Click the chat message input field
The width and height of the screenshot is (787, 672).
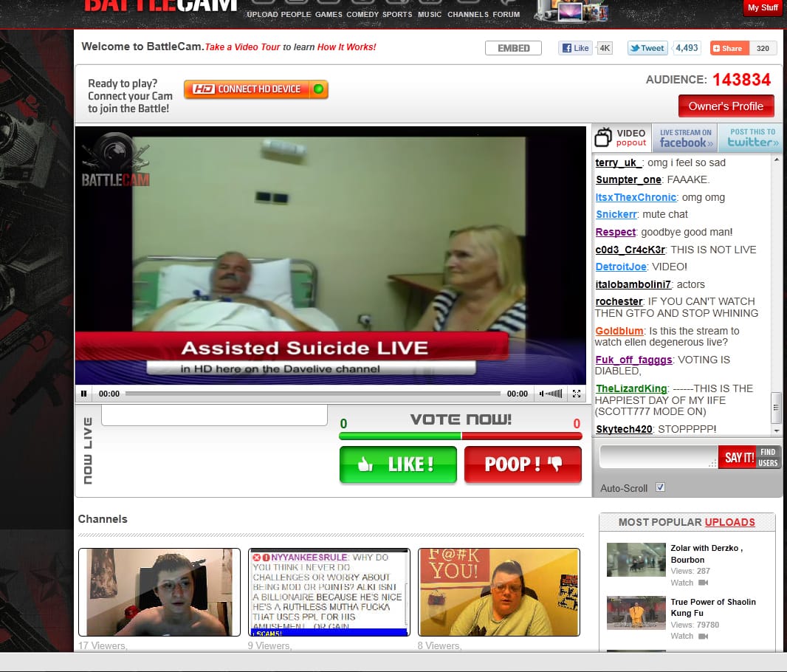659,456
